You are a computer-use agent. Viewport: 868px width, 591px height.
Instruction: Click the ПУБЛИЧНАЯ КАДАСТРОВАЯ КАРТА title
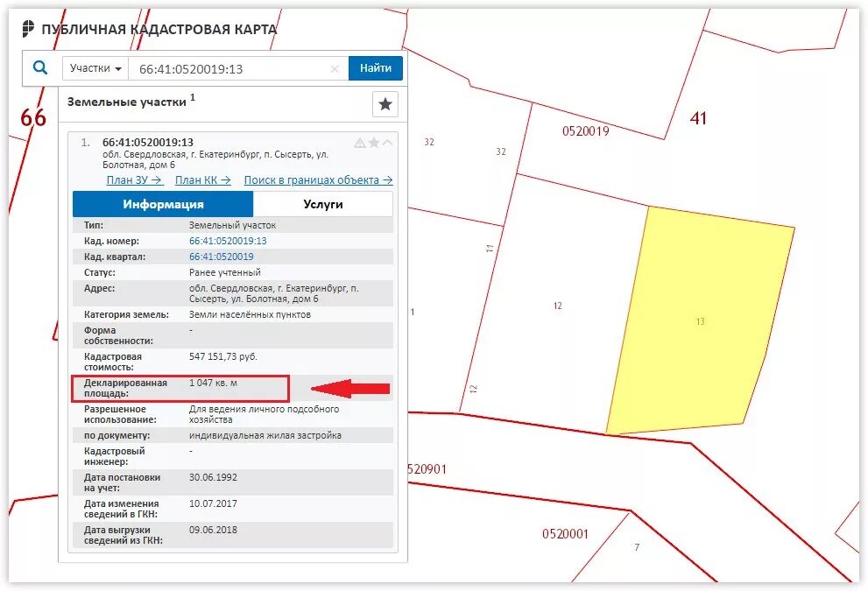point(159,29)
